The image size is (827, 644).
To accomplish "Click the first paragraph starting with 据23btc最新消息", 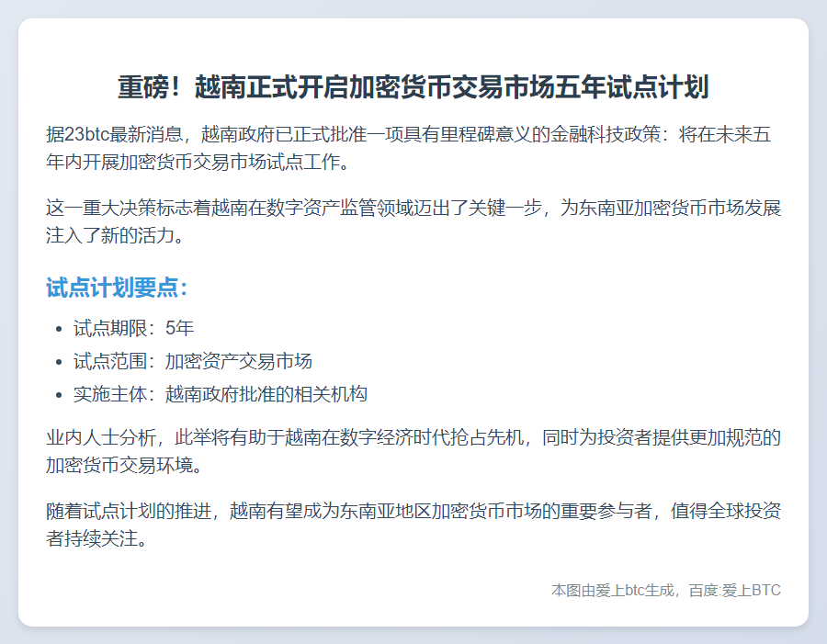I will coord(413,149).
